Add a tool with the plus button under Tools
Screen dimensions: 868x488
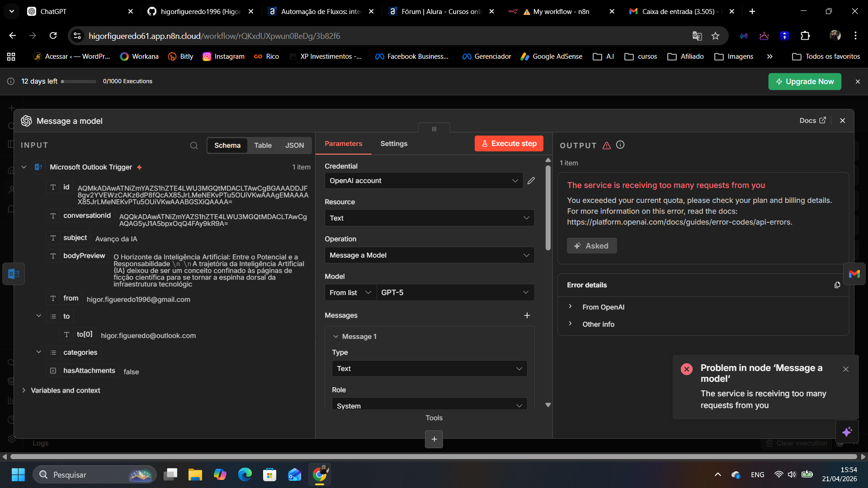pyautogui.click(x=434, y=439)
